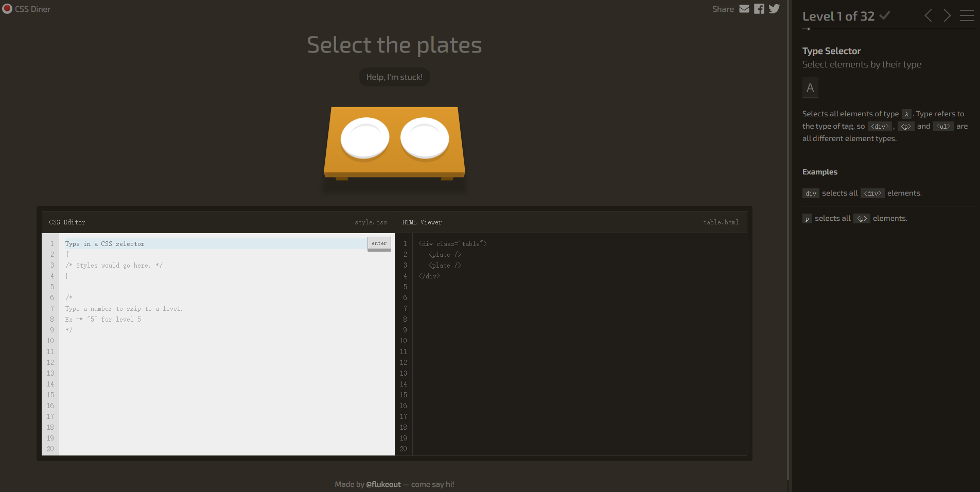Select second <plate /> line in HTML Viewer

click(x=445, y=266)
